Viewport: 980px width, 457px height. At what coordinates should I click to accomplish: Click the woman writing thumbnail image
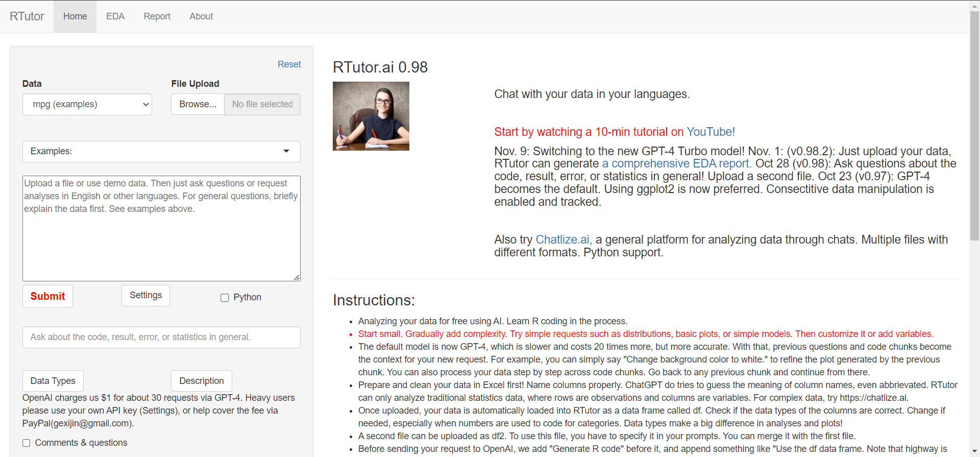pos(371,116)
